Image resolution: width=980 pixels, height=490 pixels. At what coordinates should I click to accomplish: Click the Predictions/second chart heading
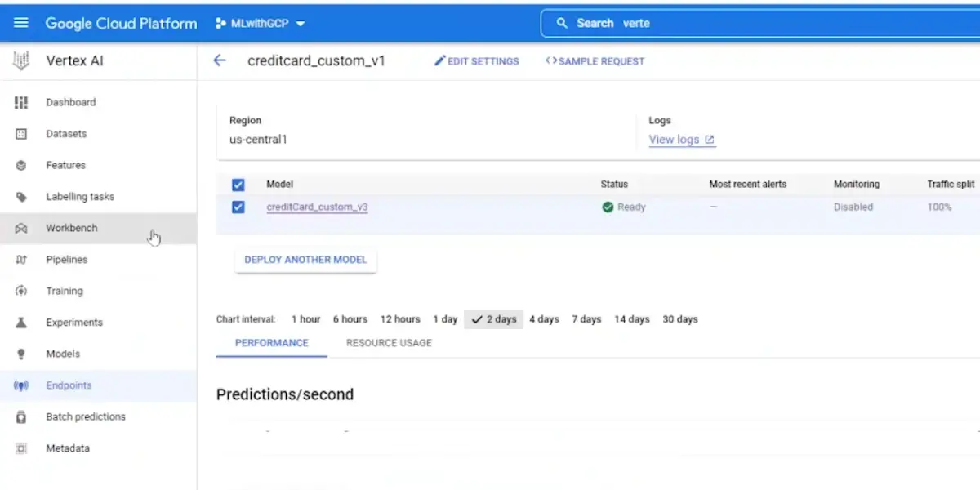pos(285,394)
